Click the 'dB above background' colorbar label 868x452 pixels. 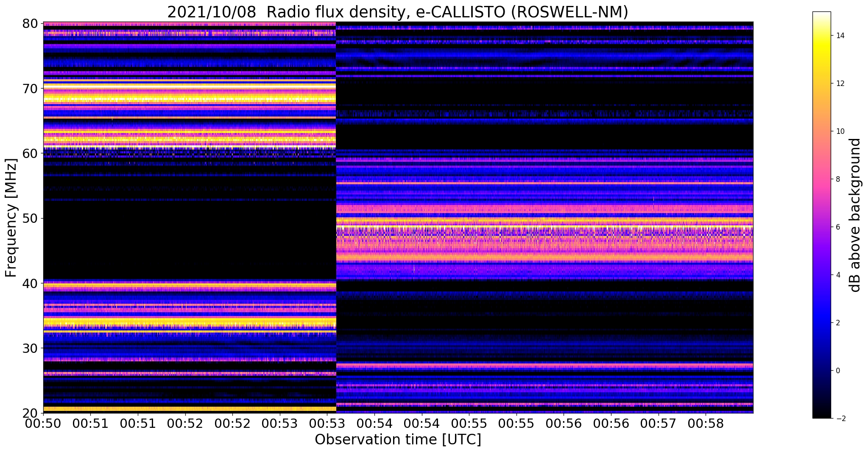click(855, 215)
